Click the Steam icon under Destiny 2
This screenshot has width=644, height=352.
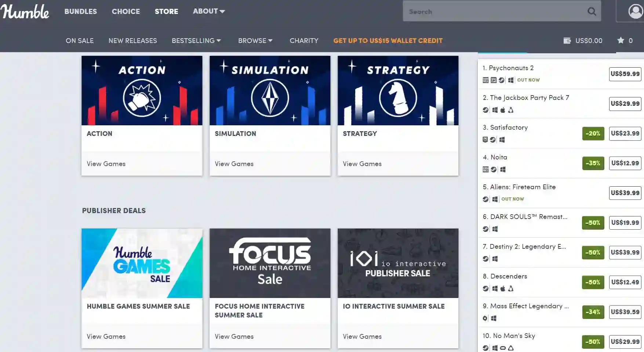point(485,259)
